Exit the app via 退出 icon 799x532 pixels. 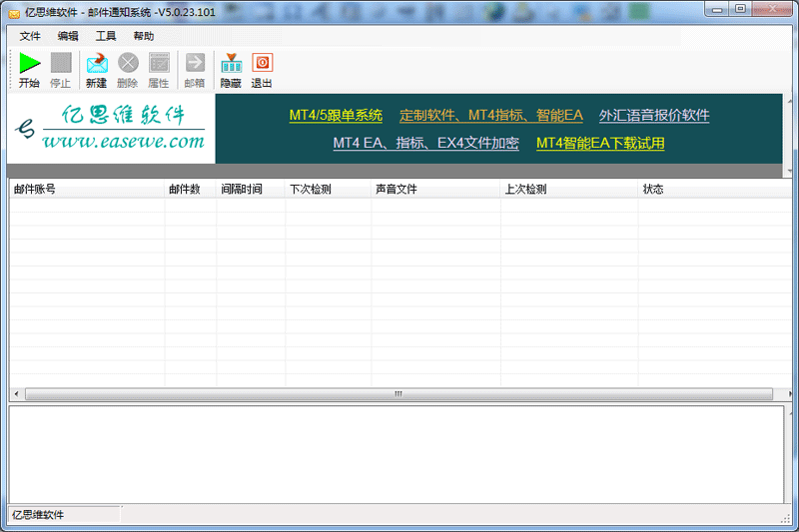point(262,63)
